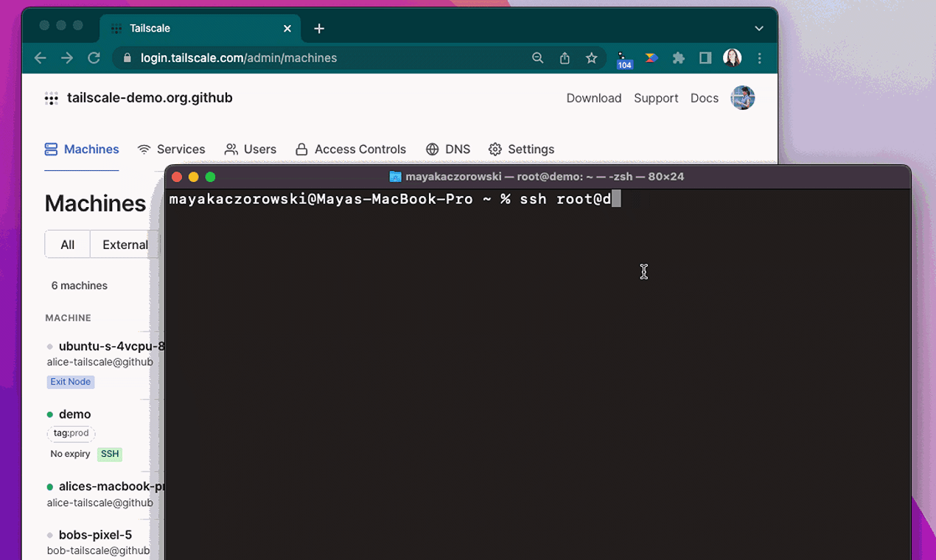Switch to the DNS tab
Viewport: 936px width, 560px height.
tap(448, 150)
